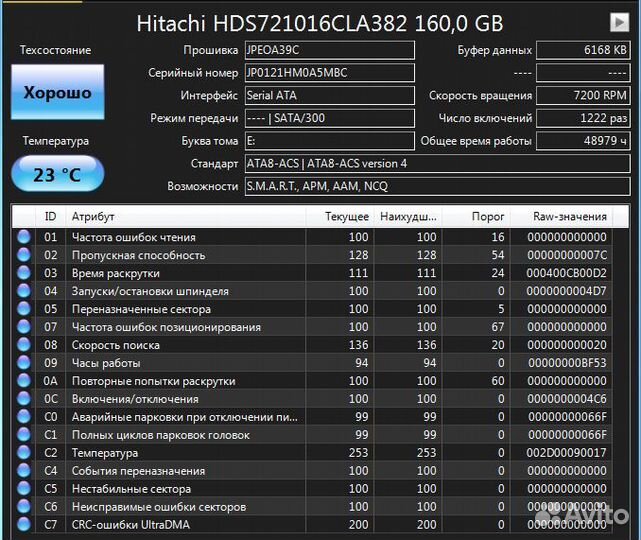This screenshot has width=641, height=540.
Task: Click the Атрибут column header
Action: tap(186, 216)
